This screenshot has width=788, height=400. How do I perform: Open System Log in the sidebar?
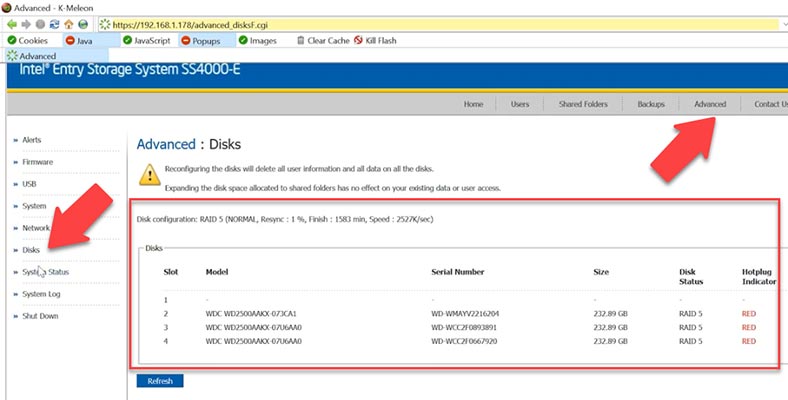(x=41, y=294)
